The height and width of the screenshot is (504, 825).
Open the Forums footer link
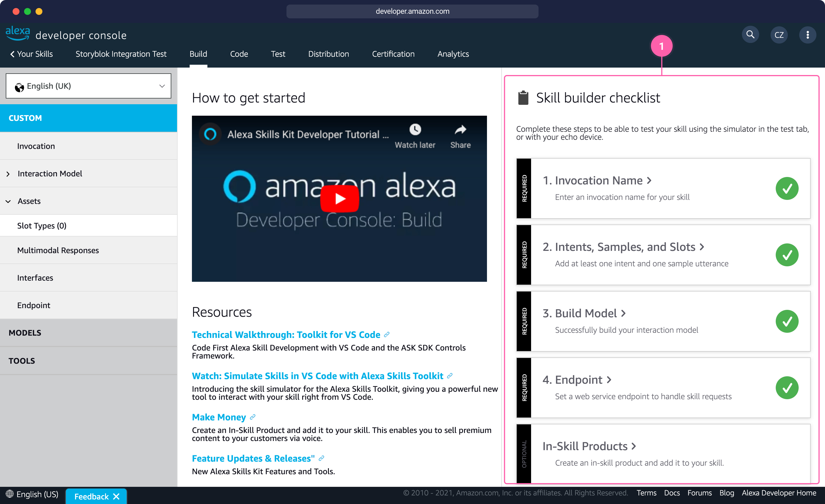coord(700,493)
